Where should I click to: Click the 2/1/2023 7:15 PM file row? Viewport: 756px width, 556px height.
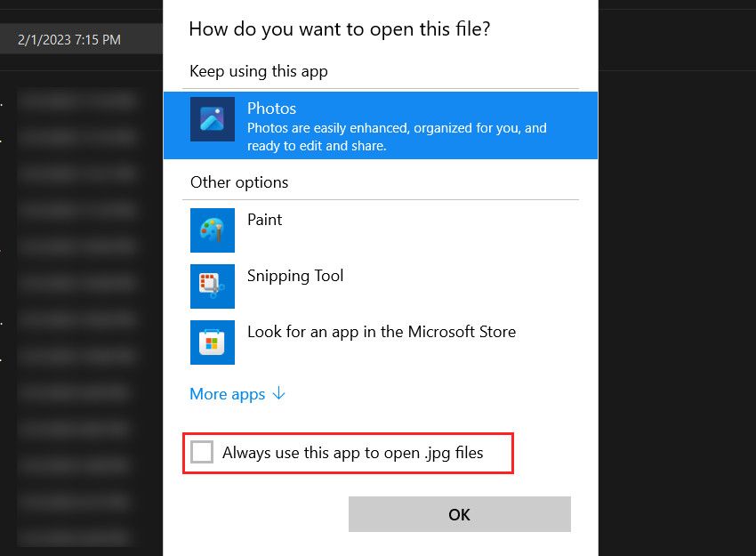pyautogui.click(x=81, y=39)
